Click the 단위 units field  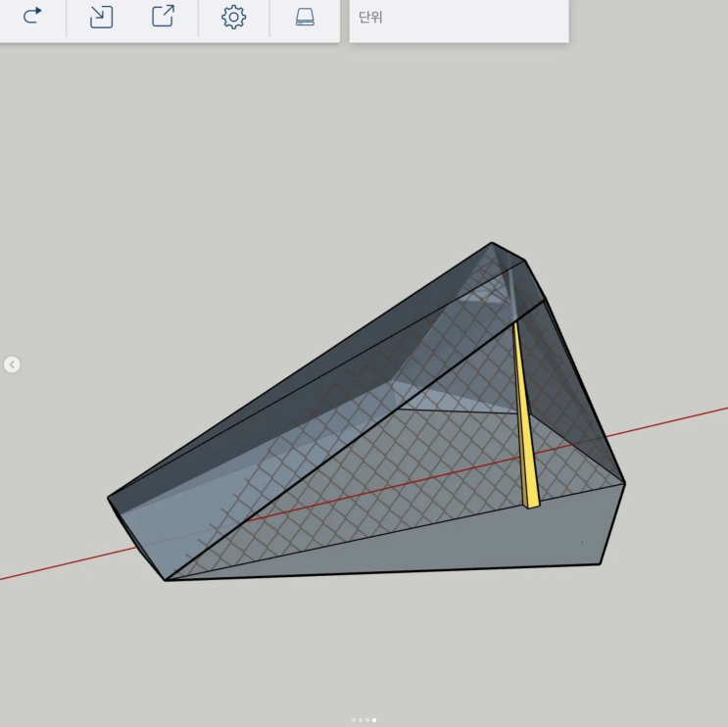[x=459, y=18]
